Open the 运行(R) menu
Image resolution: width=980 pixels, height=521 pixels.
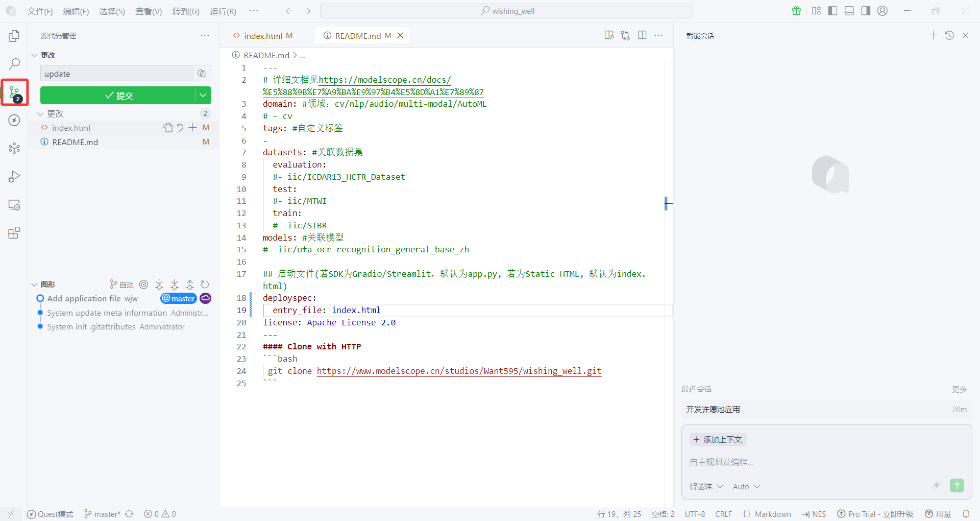(223, 11)
